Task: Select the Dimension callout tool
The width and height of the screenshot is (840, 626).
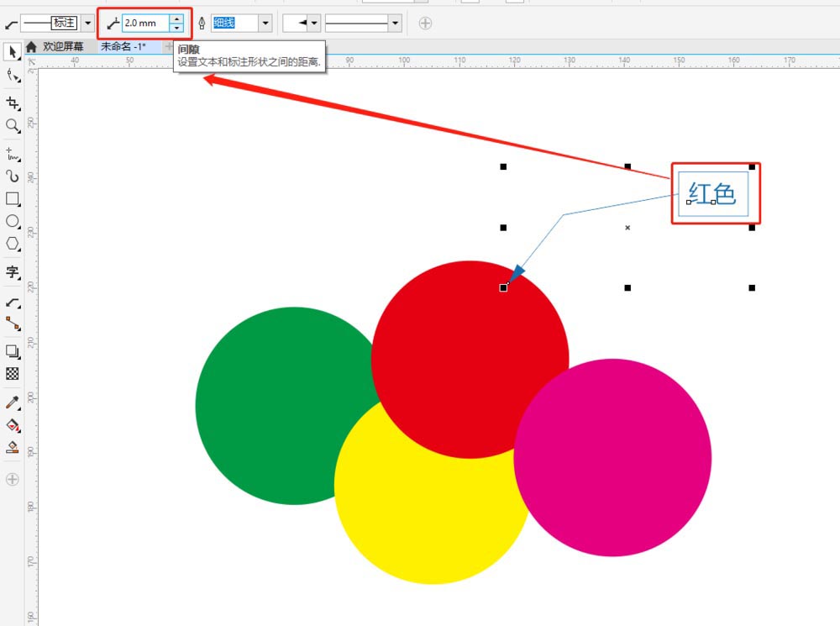Action: (x=13, y=302)
